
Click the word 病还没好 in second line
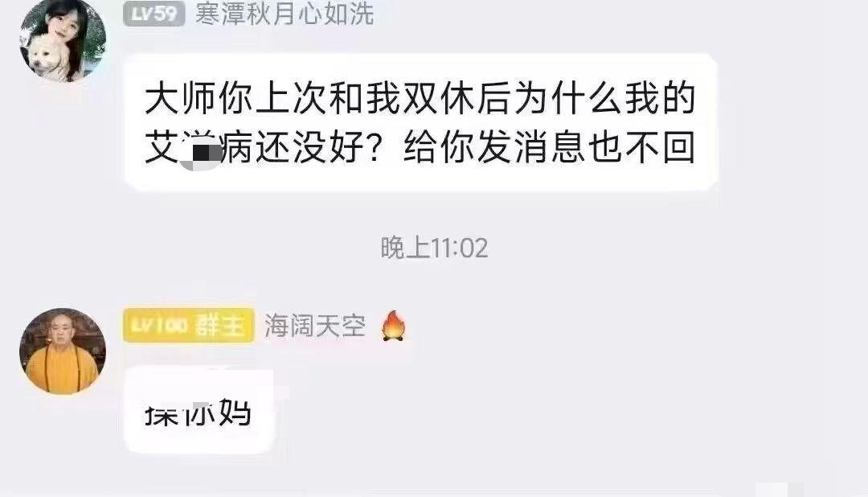point(292,148)
